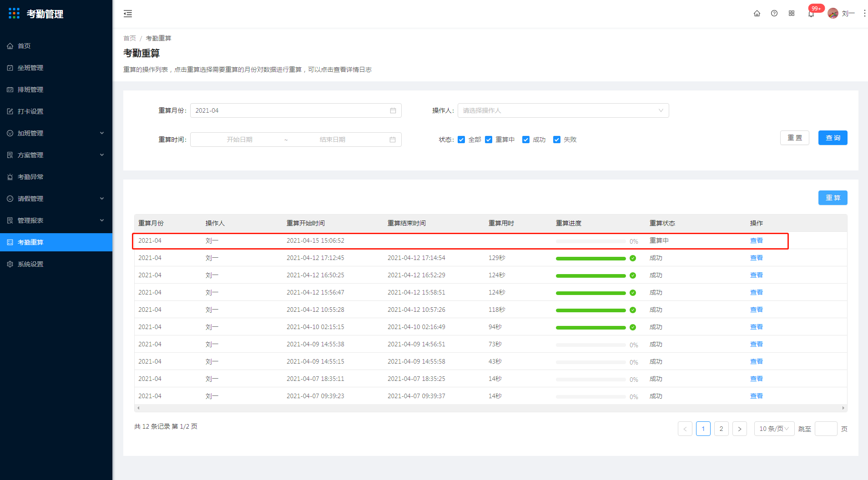Click 查看 for the 2021-04-12 17:12:45 row

click(757, 258)
